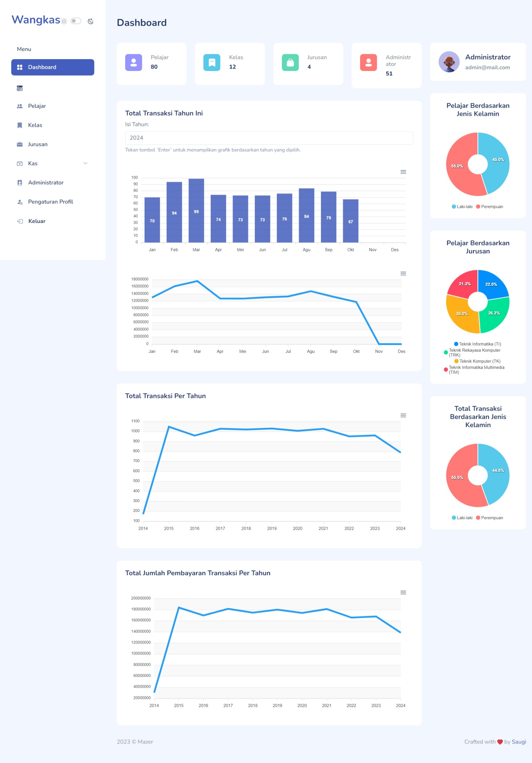Click the Kas cash icon in sidebar
532x763 pixels.
coord(20,164)
